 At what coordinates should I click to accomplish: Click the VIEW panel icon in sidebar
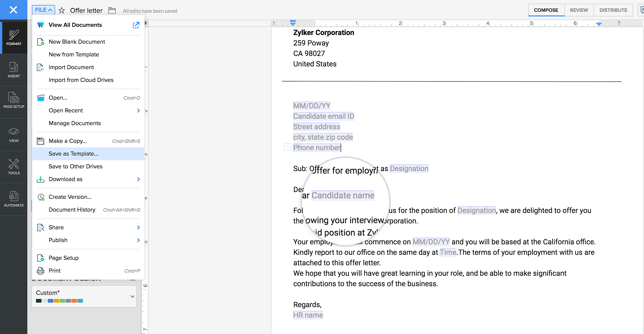coord(14,134)
